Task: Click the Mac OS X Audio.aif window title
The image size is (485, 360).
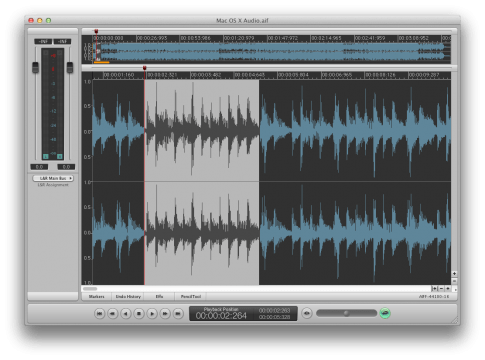Action: click(242, 21)
